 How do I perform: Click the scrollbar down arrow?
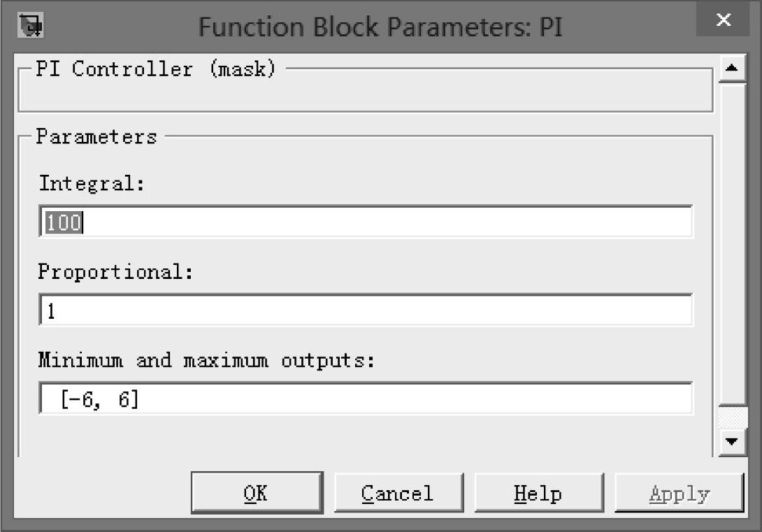point(732,441)
